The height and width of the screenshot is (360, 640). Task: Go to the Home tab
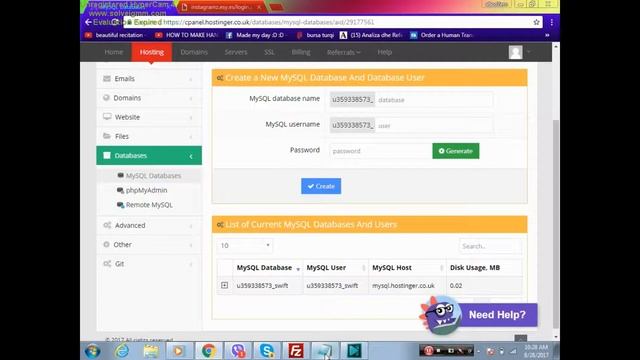coord(113,52)
